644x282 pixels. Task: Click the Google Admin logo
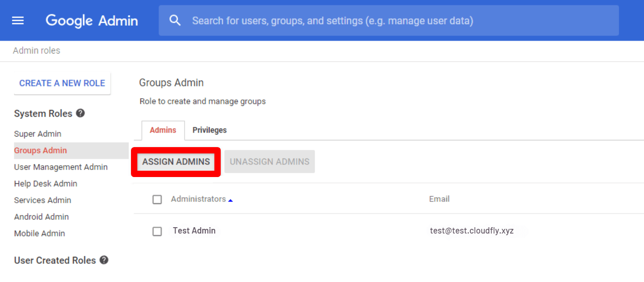[x=91, y=20]
